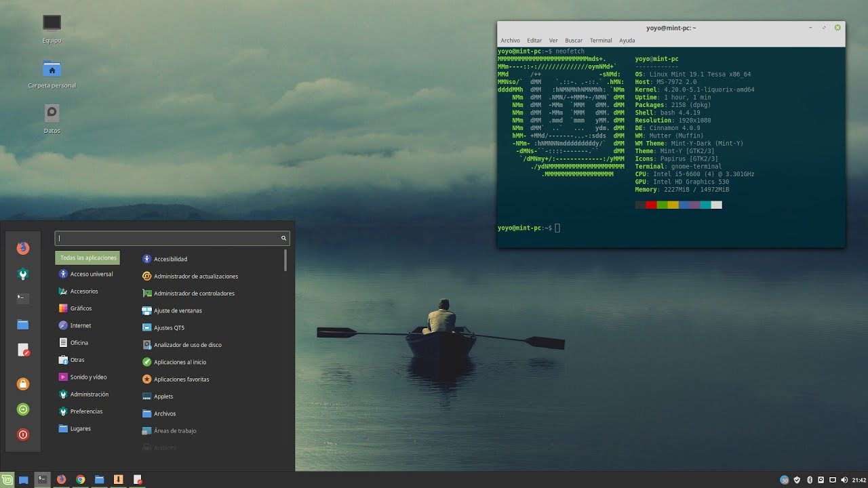Select the Lugares category in the menu
Viewport: 868px width, 488px height.
click(80, 428)
